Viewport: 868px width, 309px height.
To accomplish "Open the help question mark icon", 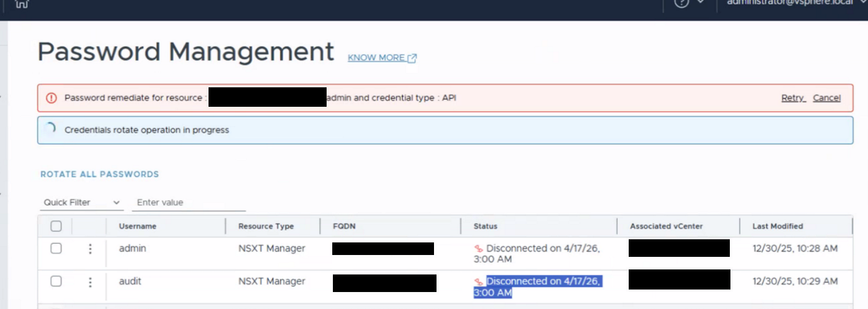I will pyautogui.click(x=681, y=3).
